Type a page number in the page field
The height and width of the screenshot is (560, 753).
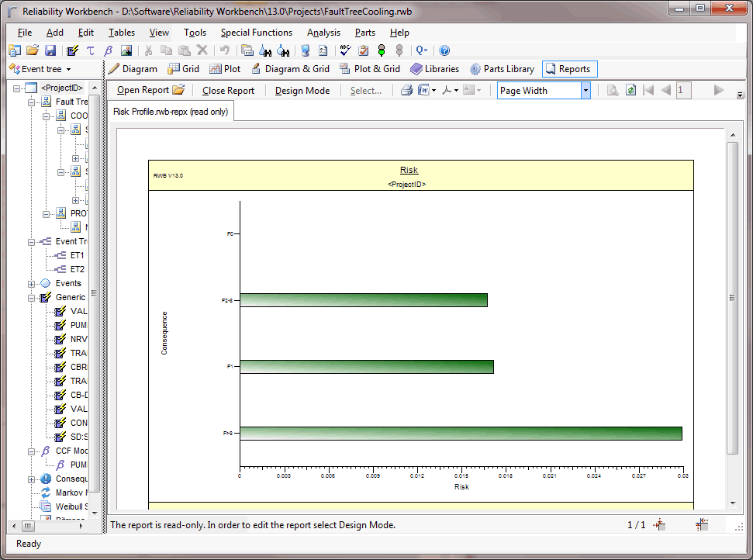coord(683,90)
